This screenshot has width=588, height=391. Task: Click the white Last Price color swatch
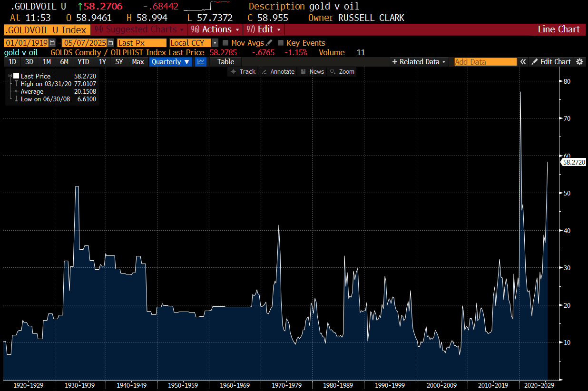coord(16,76)
